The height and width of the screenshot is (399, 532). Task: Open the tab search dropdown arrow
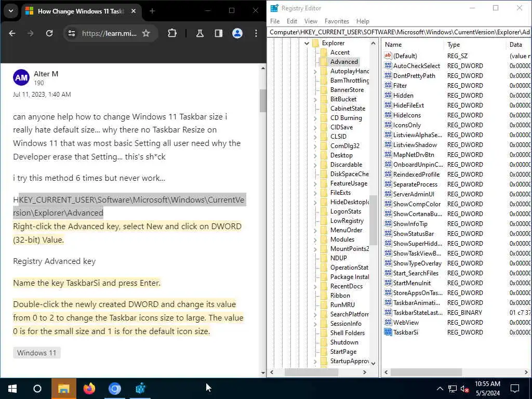coord(11,11)
